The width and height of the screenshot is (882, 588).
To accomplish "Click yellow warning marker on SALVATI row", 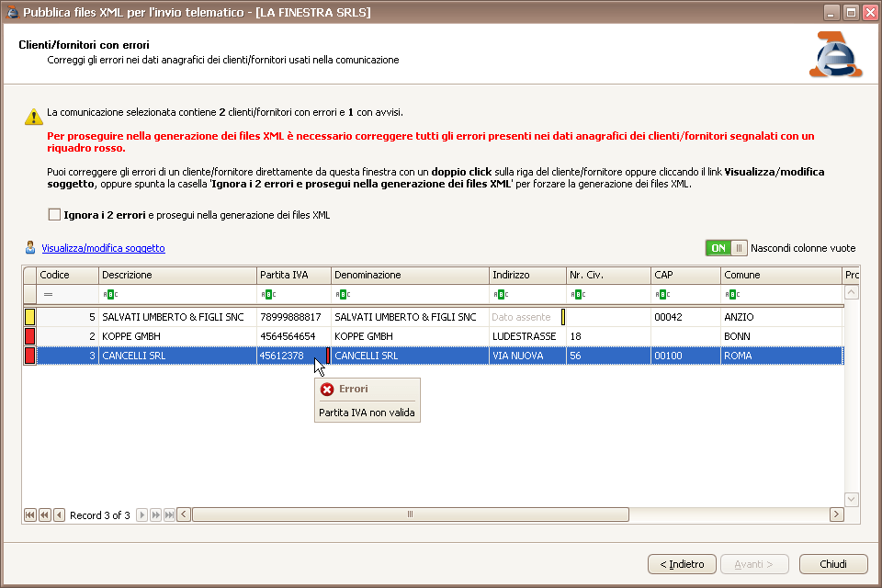I will 29,317.
